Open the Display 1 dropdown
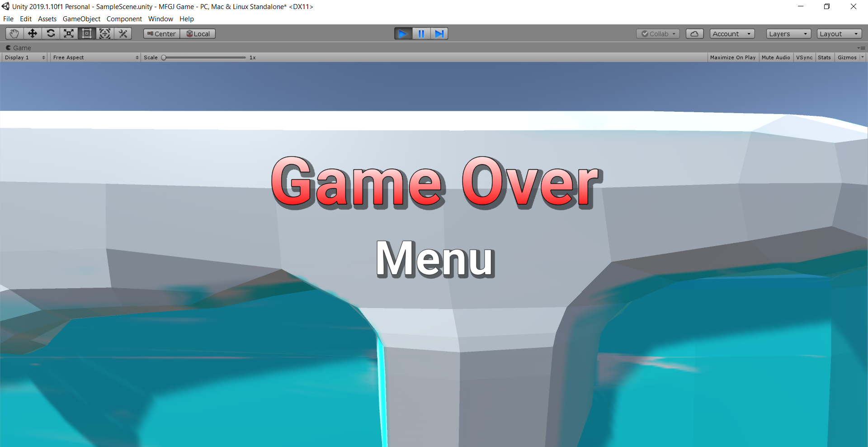868x447 pixels. click(x=25, y=57)
